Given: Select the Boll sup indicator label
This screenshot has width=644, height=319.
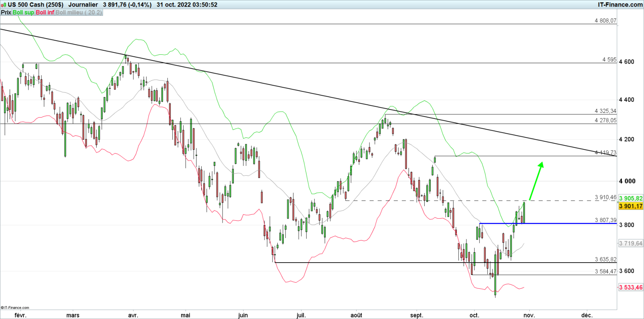Looking at the screenshot, I should (x=23, y=12).
